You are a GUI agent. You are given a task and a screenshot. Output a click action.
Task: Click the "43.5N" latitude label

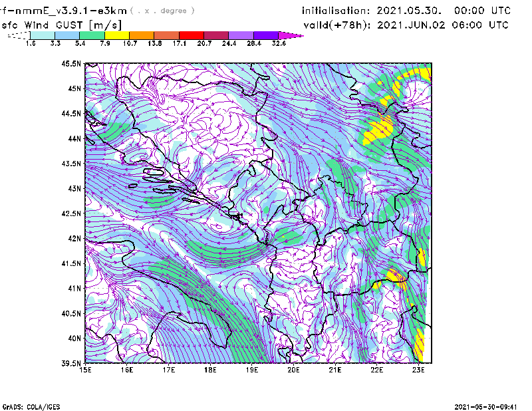coord(71,164)
